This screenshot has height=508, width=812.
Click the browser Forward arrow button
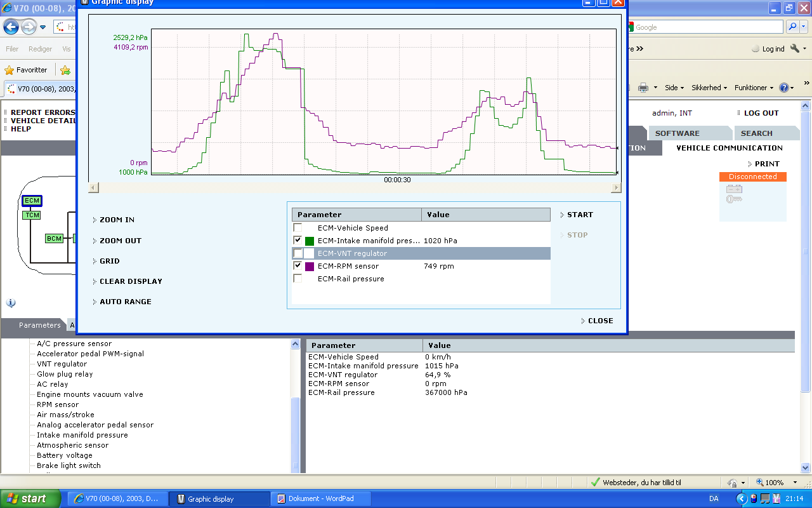point(29,27)
